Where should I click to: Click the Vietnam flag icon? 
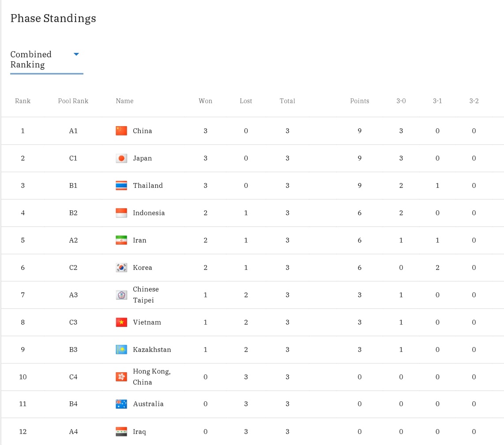coord(121,322)
